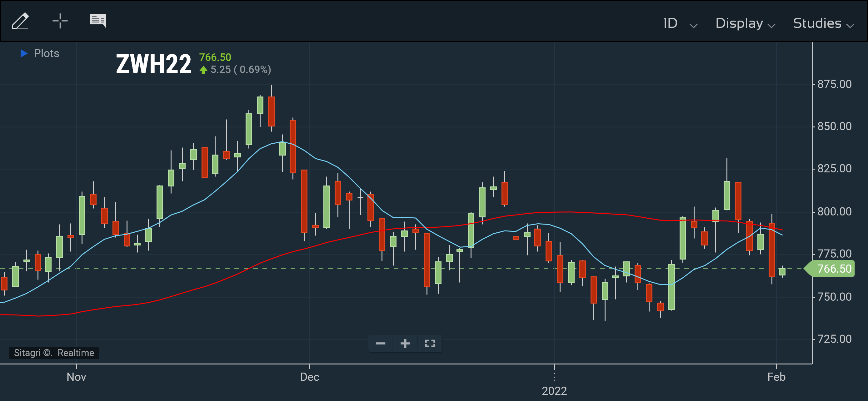Click the ZWH22 symbol title
868x401 pixels.
pos(154,64)
